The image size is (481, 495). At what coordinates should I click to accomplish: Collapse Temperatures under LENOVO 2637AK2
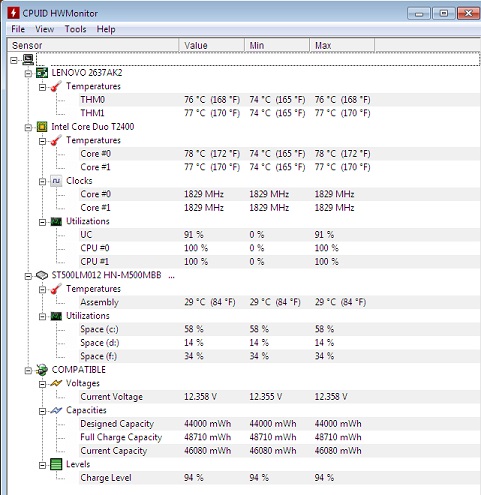point(42,87)
